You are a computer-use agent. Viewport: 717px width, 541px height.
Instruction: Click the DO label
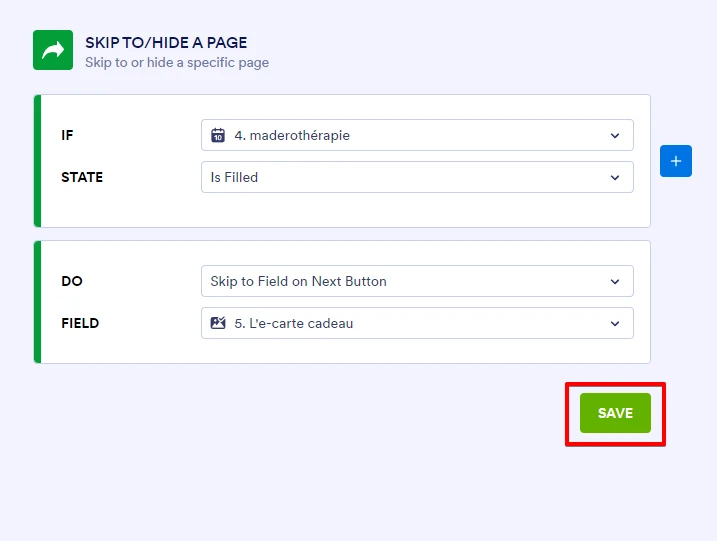(x=72, y=281)
